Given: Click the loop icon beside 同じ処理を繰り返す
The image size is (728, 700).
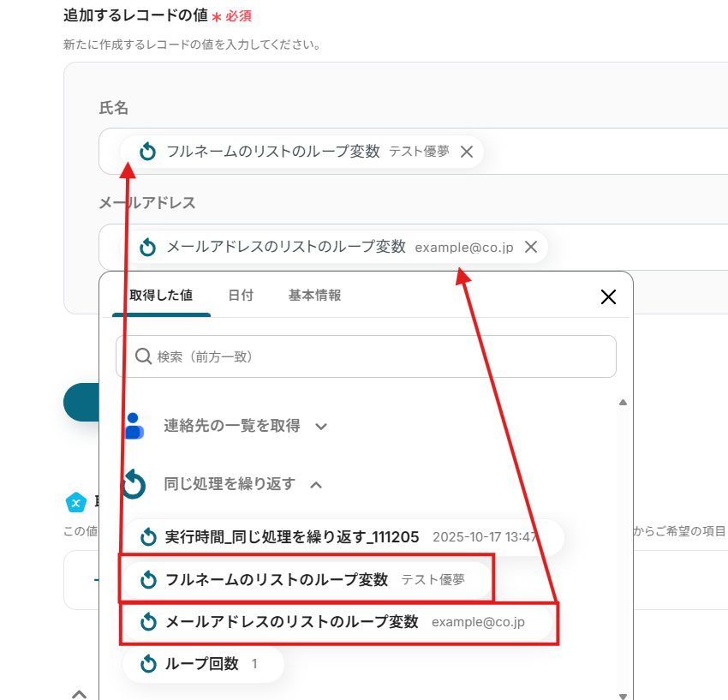Looking at the screenshot, I should click(x=134, y=484).
